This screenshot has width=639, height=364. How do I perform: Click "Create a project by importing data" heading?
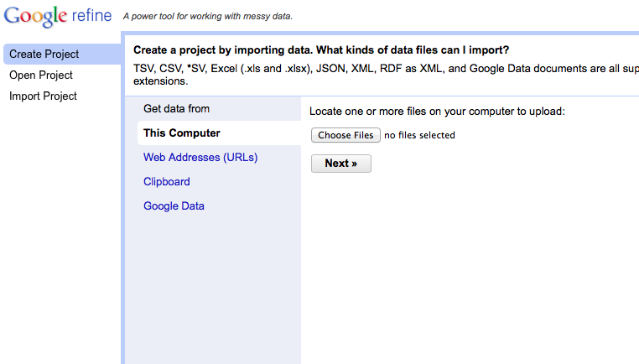(223, 50)
